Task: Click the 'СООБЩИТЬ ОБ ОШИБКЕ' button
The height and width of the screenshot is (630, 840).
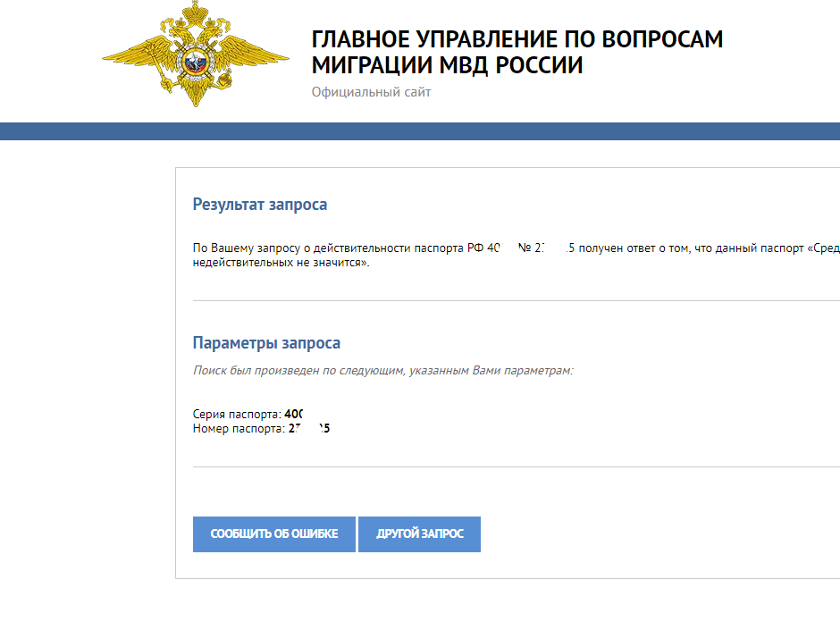Action: pos(273,534)
